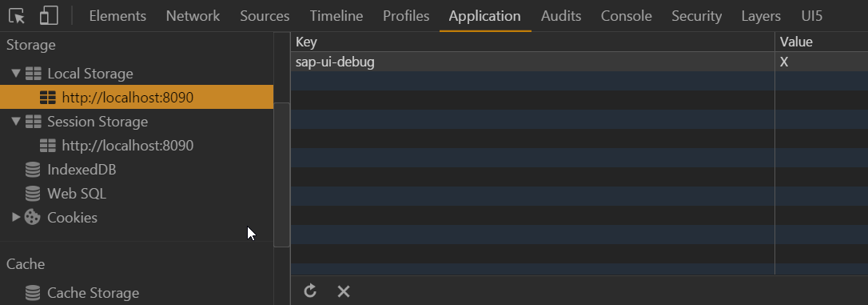This screenshot has width=868, height=305.
Task: Expand the Cookies tree node
Action: (16, 218)
